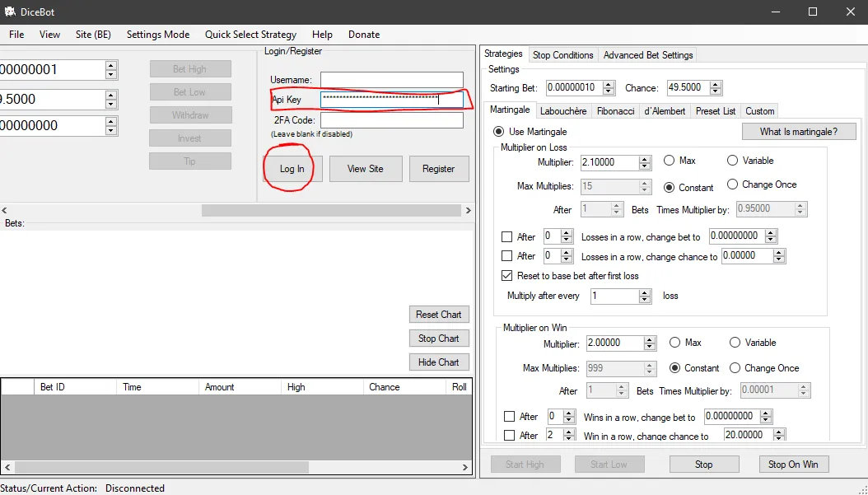The width and height of the screenshot is (868, 495).
Task: Click the Time column header
Action: [157, 387]
